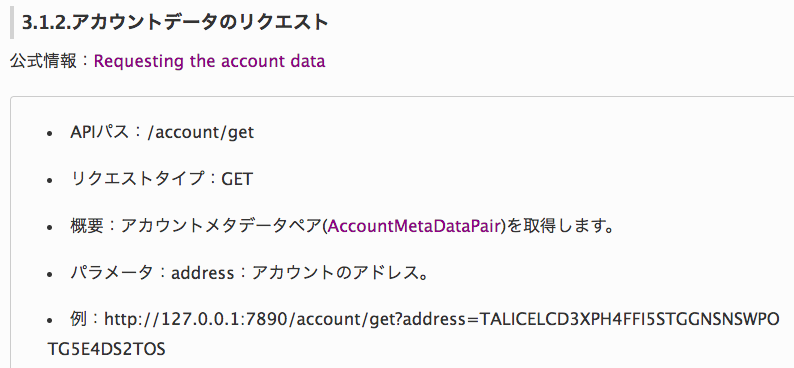Click the 例 label
The width and height of the screenshot is (794, 368).
[x=78, y=319]
